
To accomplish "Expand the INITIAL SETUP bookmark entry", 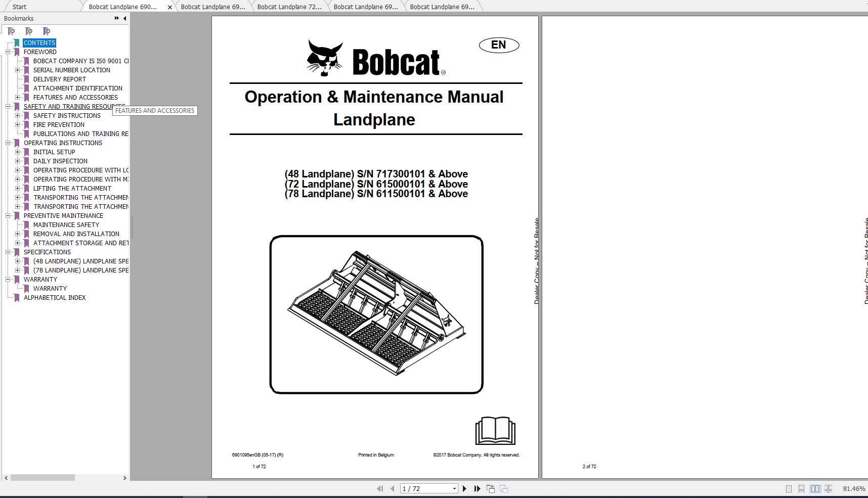I will pyautogui.click(x=18, y=152).
